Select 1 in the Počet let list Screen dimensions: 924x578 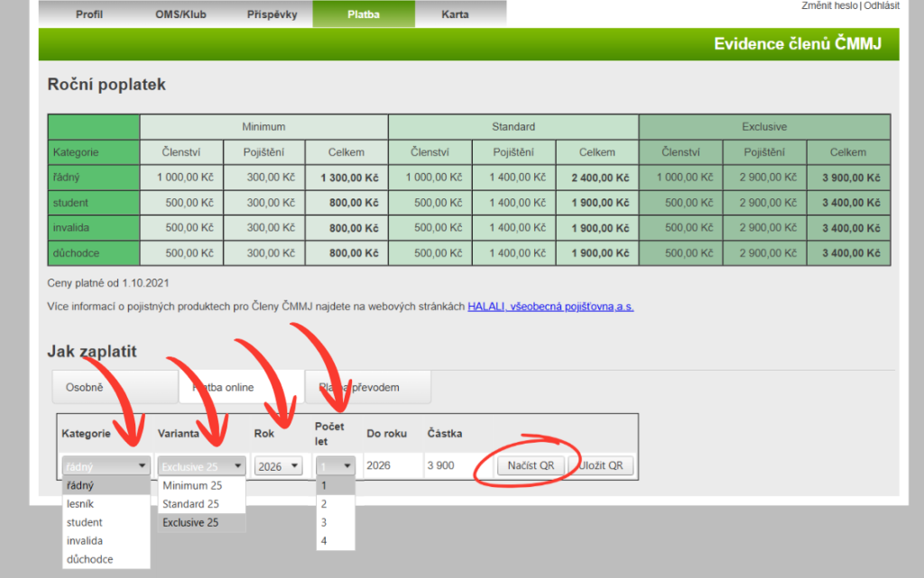point(336,486)
